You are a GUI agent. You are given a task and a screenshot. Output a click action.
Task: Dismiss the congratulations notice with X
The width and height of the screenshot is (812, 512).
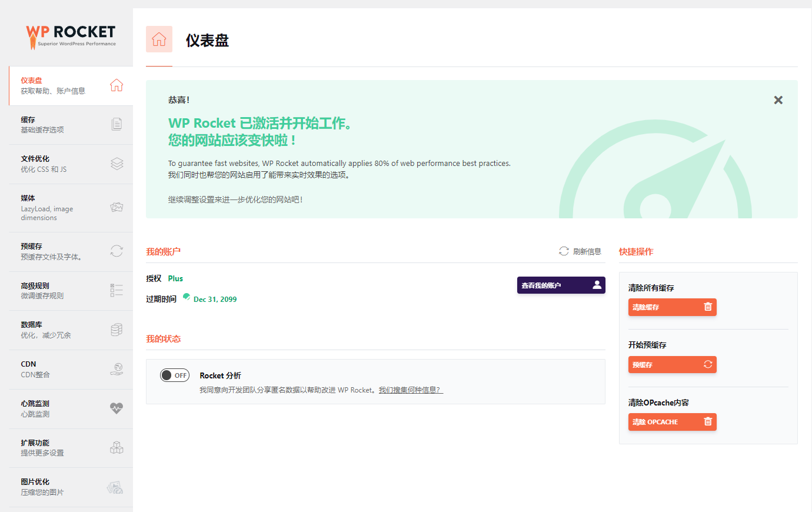coord(778,100)
